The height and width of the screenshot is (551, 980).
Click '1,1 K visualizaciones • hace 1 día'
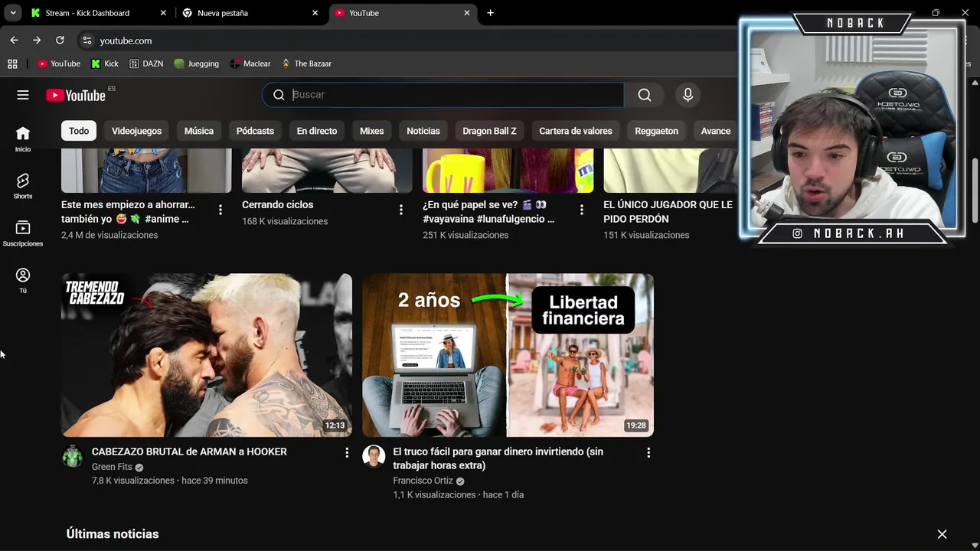click(458, 495)
